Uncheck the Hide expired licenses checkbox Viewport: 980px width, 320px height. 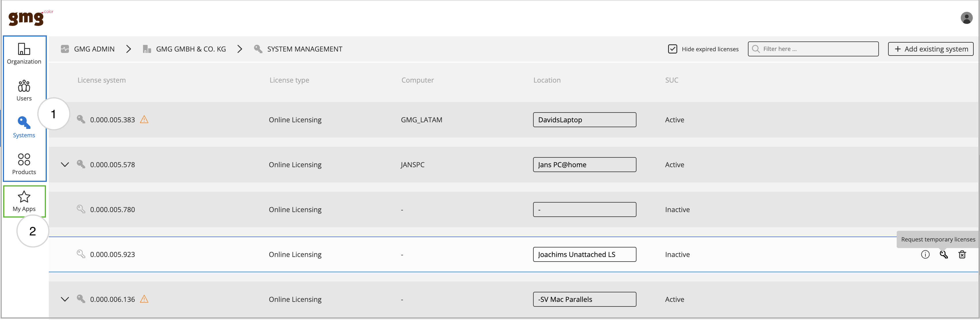(x=673, y=49)
